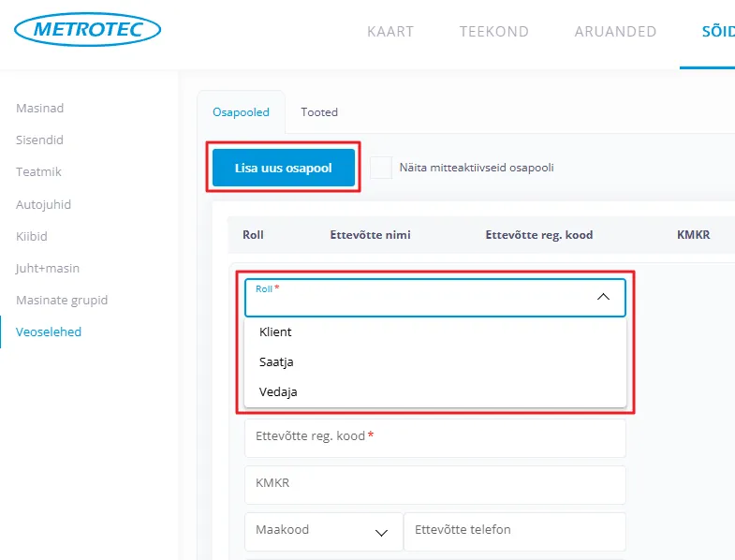735x560 pixels.
Task: Open Autojuhid sidebar section
Action: pyautogui.click(x=43, y=204)
